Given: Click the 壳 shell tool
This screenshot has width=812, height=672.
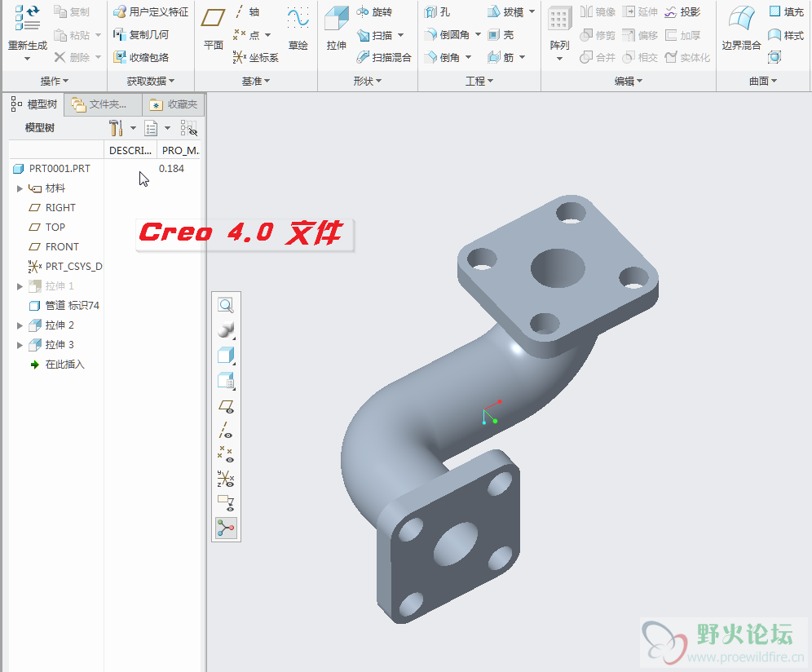Looking at the screenshot, I should (x=501, y=35).
